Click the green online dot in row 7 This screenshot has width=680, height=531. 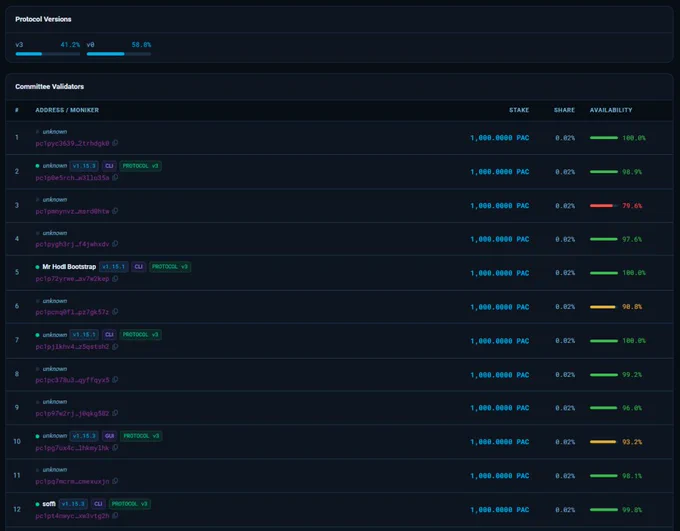click(37, 335)
